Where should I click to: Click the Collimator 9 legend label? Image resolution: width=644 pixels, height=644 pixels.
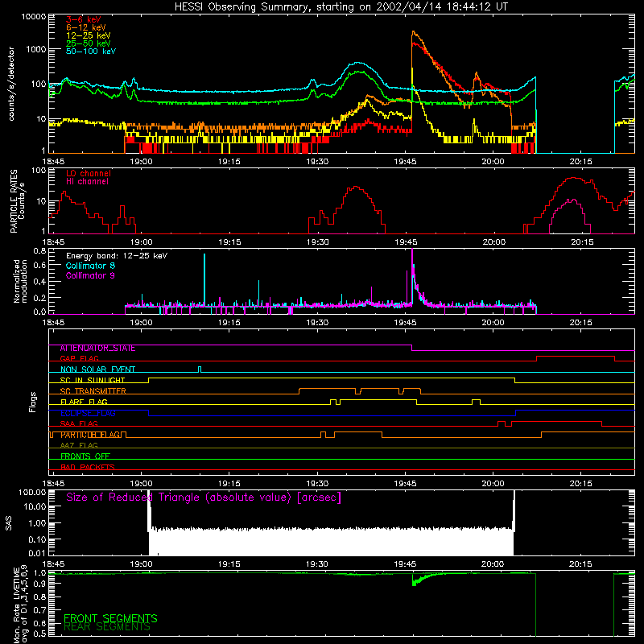tap(90, 275)
